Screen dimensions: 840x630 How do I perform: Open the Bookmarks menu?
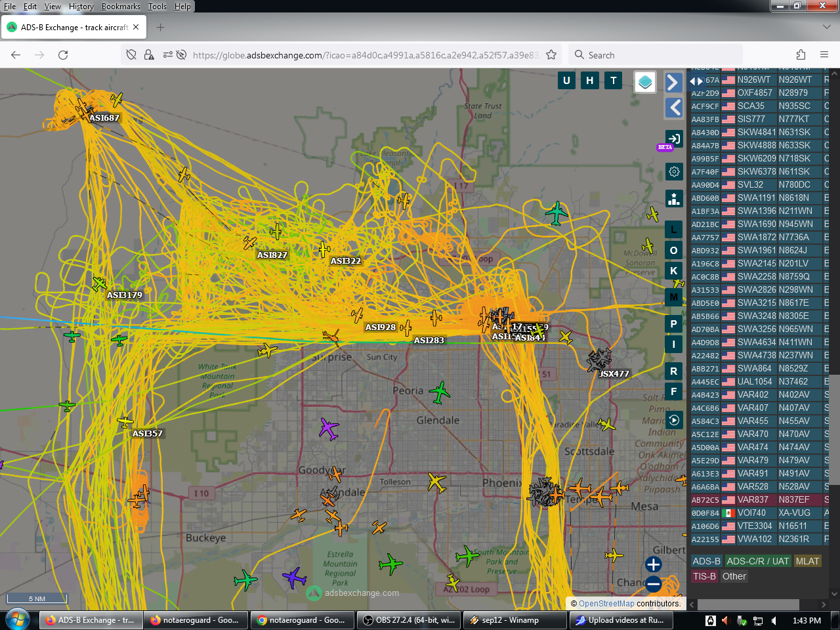121,7
